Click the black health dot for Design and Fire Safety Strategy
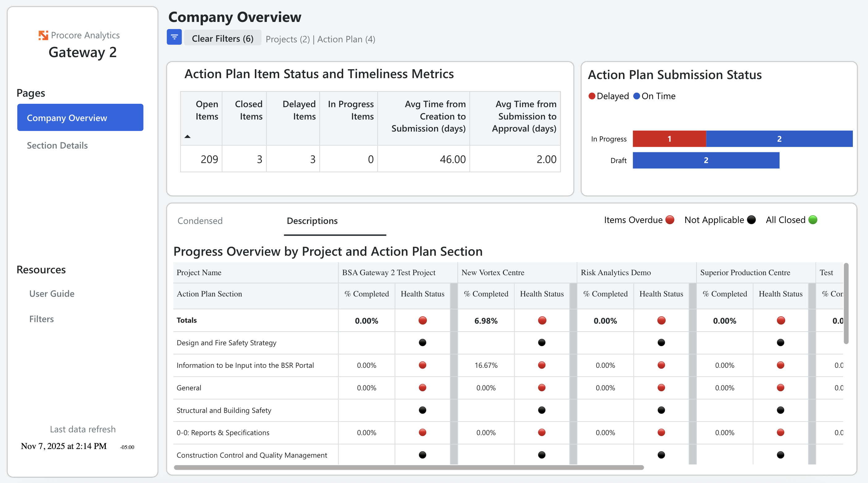 click(422, 342)
